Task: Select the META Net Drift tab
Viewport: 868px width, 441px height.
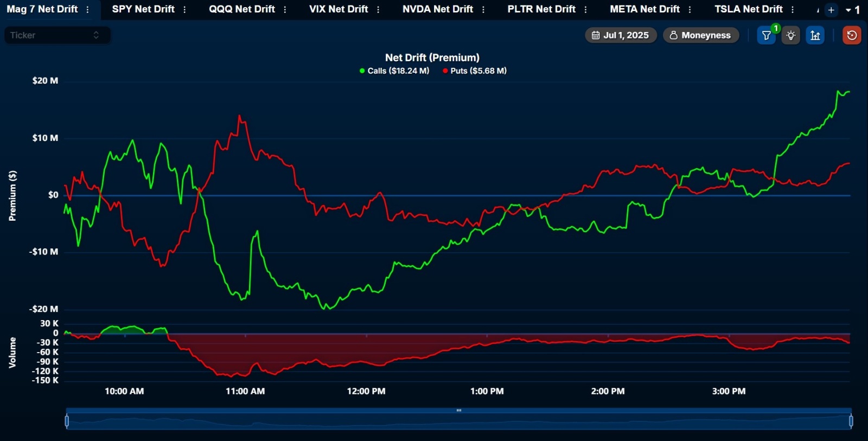Action: tap(644, 9)
